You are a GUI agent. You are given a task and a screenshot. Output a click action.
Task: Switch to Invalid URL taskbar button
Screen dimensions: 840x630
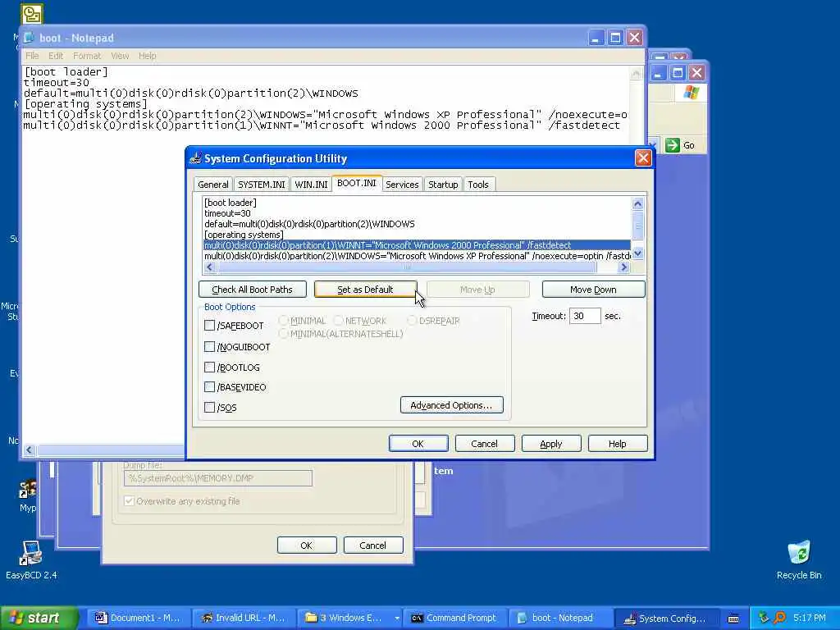pyautogui.click(x=243, y=618)
